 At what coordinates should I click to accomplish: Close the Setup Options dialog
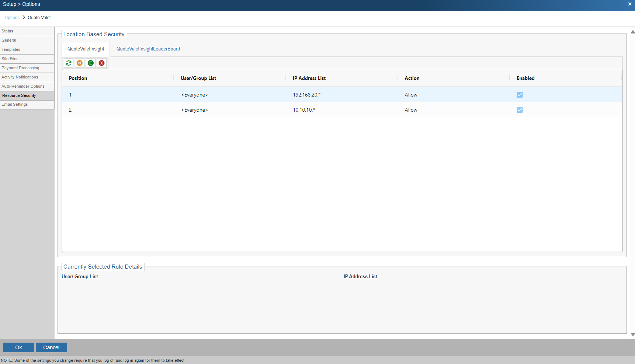click(630, 4)
